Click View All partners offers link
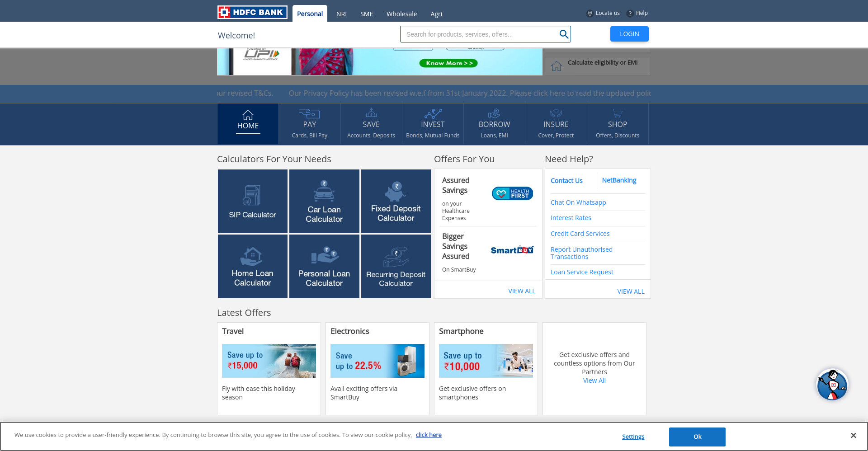 (x=594, y=381)
